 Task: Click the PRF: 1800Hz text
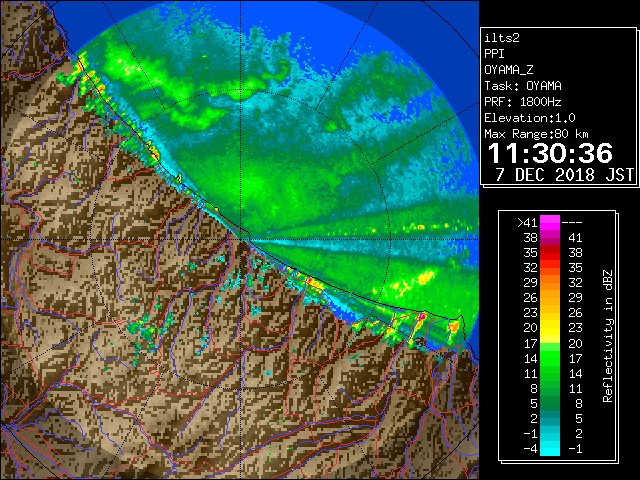[x=523, y=102]
